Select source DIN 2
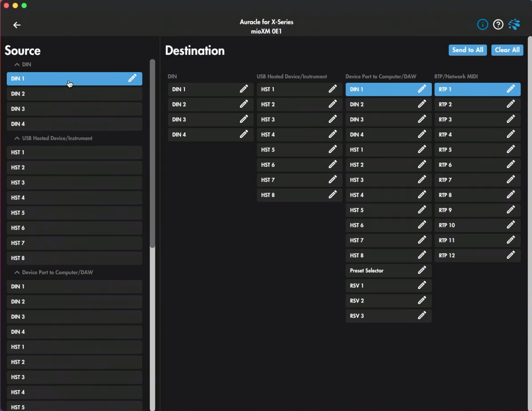The width and height of the screenshot is (532, 411). [x=74, y=94]
